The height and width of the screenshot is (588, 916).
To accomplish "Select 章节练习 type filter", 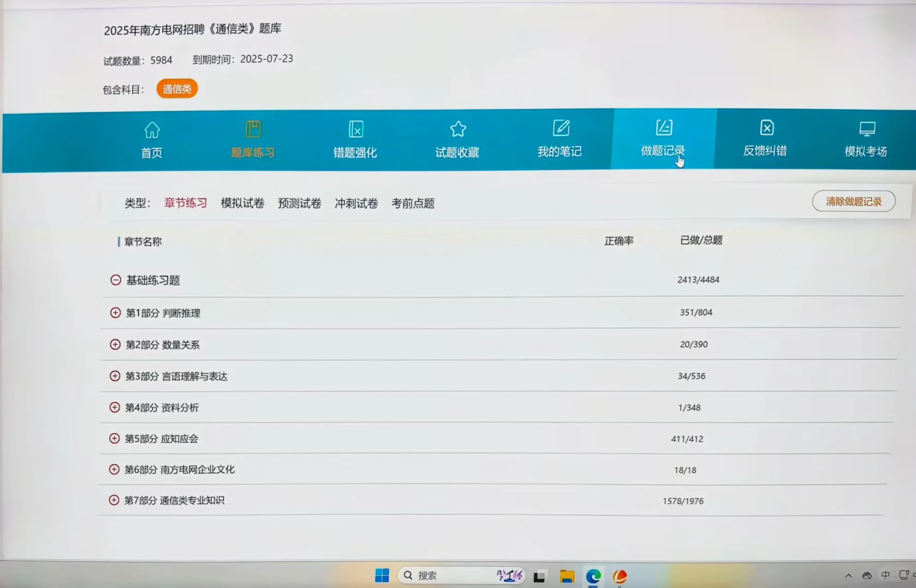I will pyautogui.click(x=186, y=203).
